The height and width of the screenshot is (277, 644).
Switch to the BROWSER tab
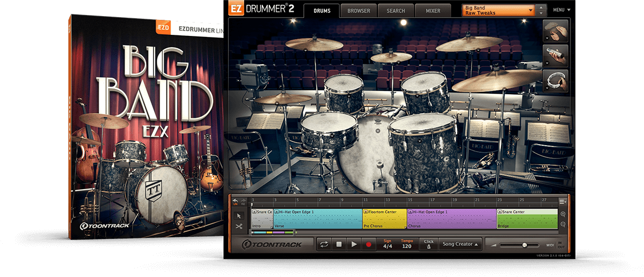tap(358, 11)
